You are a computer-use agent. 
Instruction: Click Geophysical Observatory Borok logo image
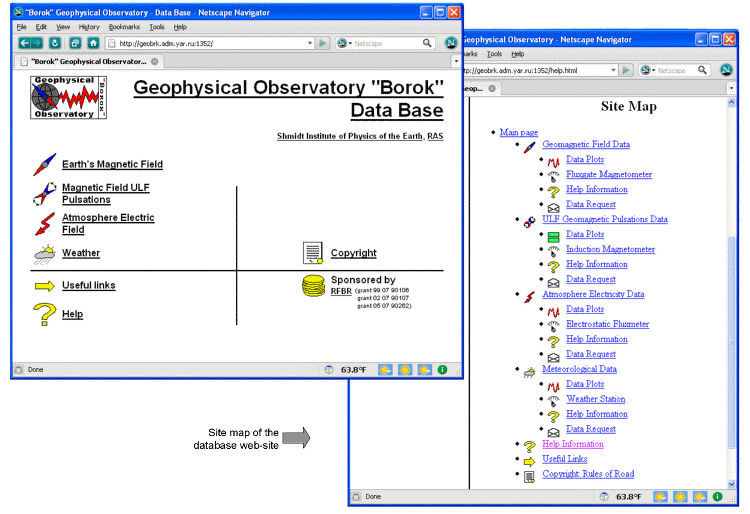(x=68, y=98)
